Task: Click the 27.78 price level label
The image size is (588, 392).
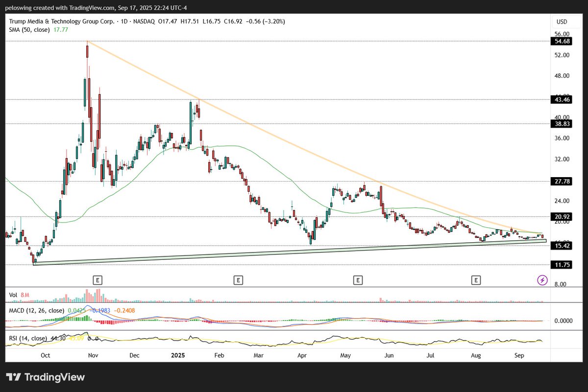Action: (562, 181)
